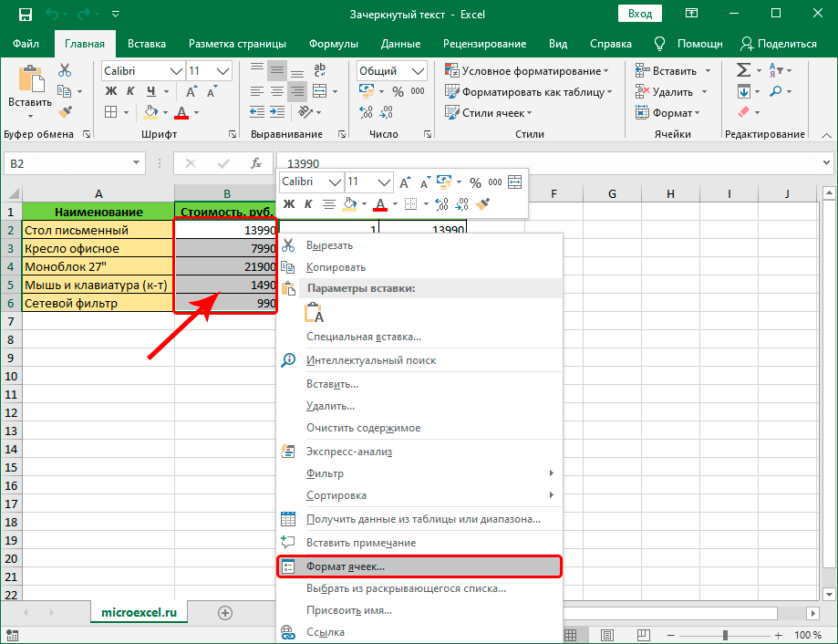Viewport: 838px width, 644px height.
Task: Click the Вход sign-in button
Action: click(640, 14)
